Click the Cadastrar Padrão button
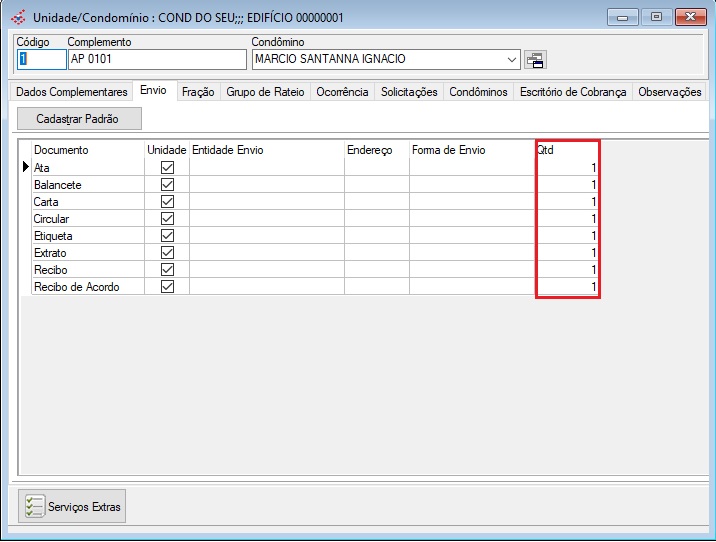 pos(80,119)
